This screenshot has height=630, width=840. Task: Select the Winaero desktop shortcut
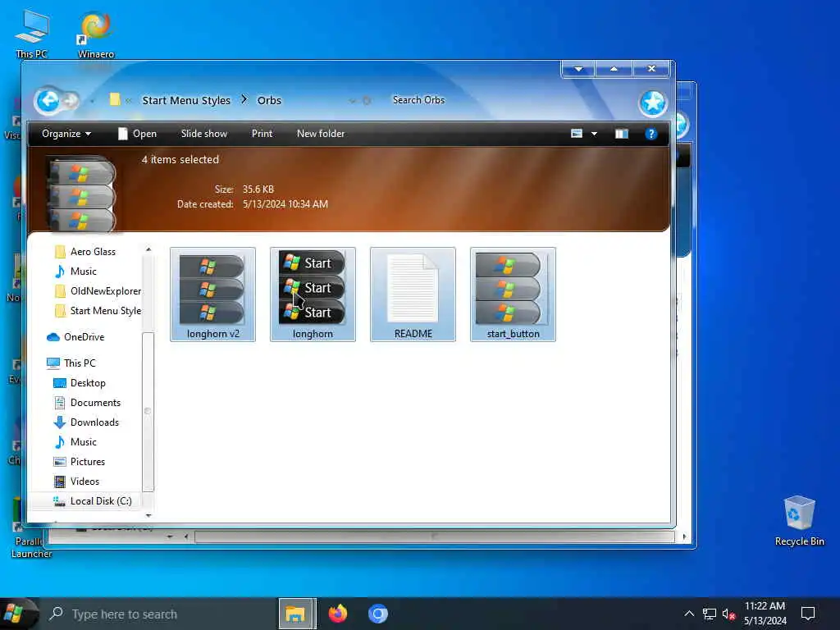pos(96,34)
